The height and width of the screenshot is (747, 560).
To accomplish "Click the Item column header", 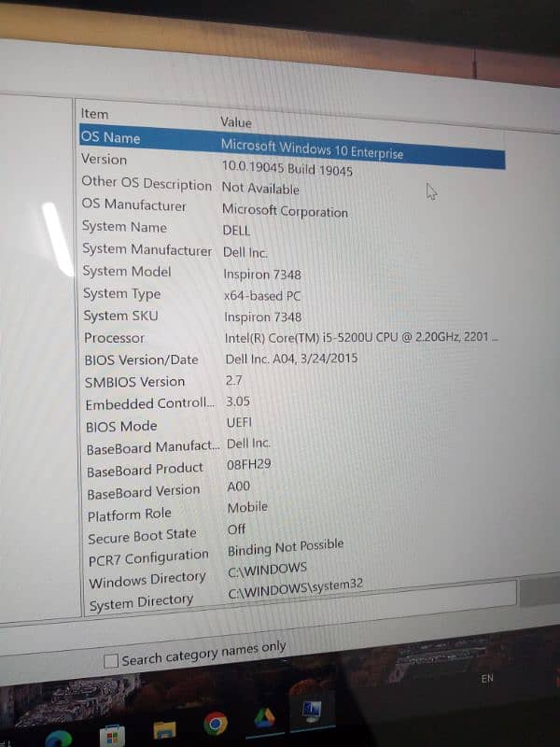I will [95, 114].
